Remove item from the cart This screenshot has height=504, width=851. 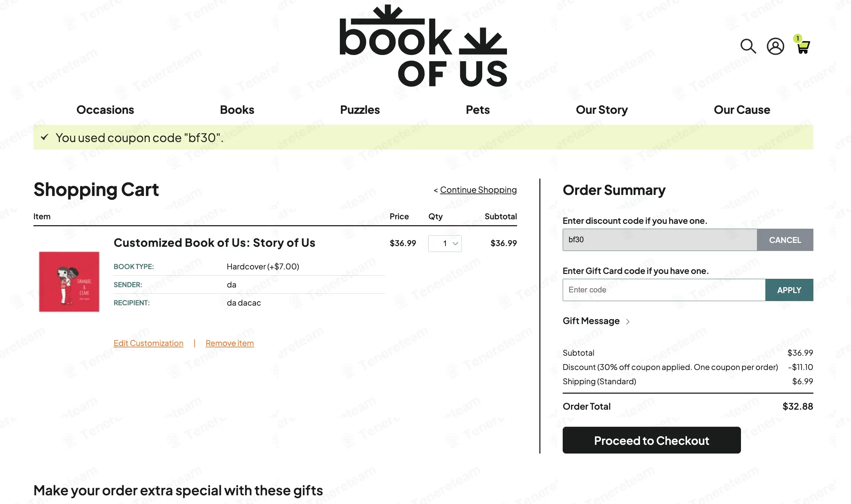(x=229, y=343)
